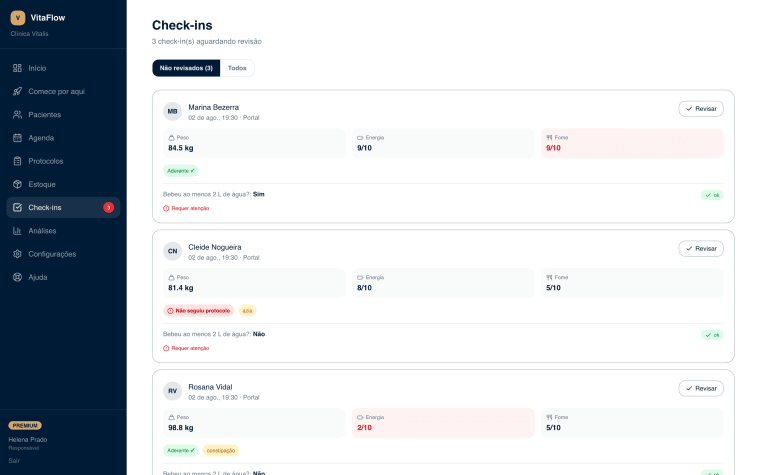Click the battery icon in Rosana's Energia card
Image resolution: width=760 pixels, height=475 pixels.
tap(360, 417)
